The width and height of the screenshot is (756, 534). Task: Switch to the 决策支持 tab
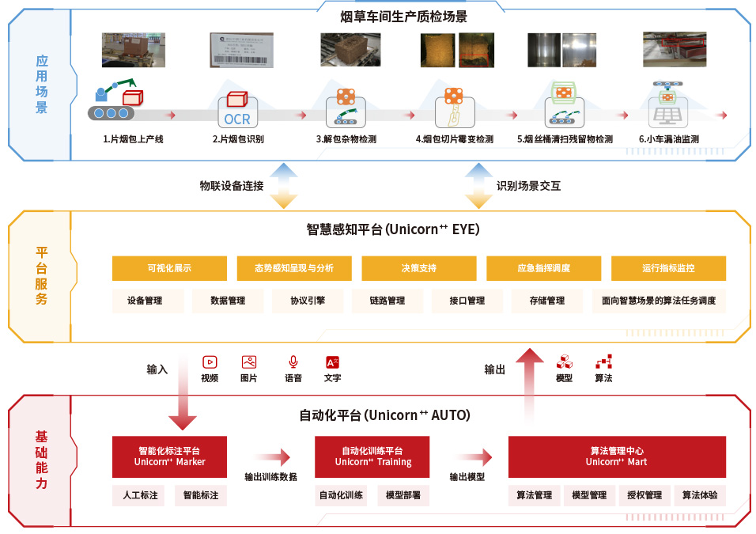click(x=419, y=268)
